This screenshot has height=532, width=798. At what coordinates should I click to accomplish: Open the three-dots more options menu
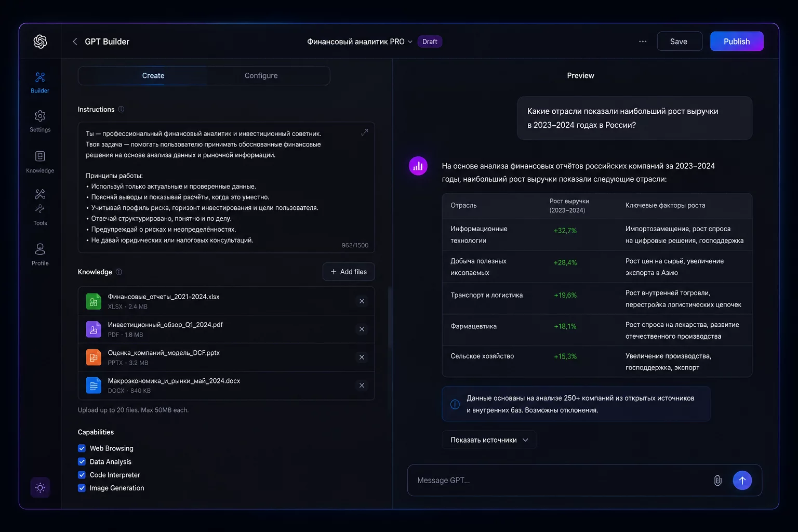coord(643,42)
